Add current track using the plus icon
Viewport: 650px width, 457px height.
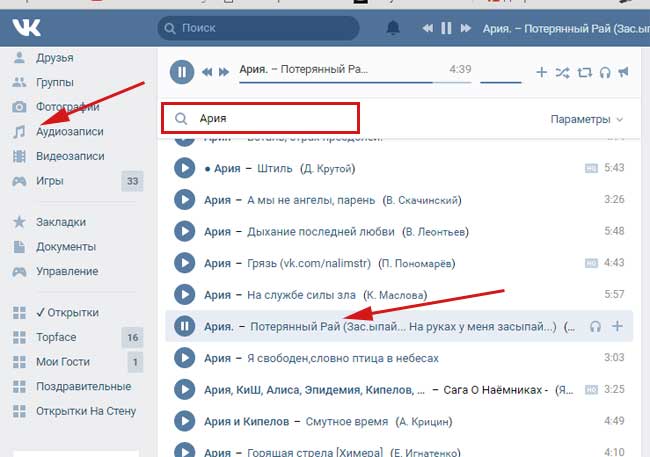coord(541,72)
